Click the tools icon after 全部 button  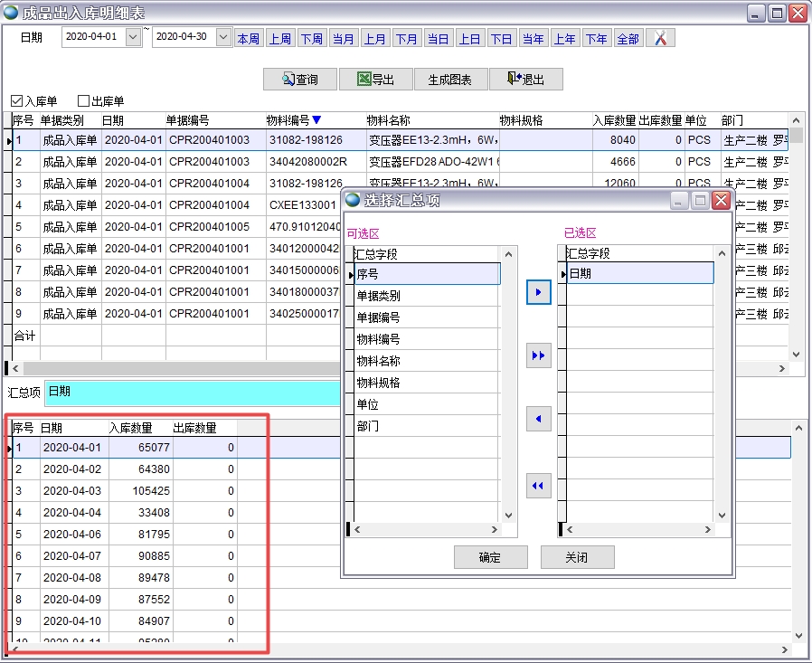660,38
